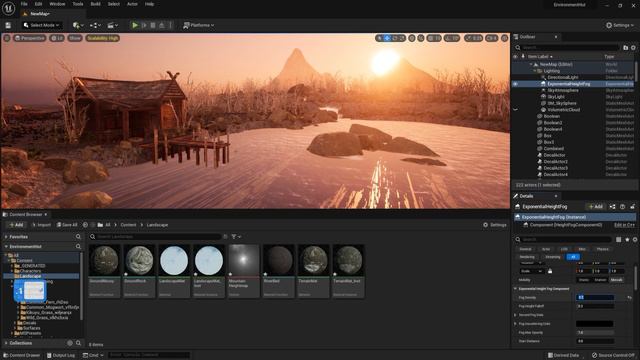Image resolution: width=640 pixels, height=360 pixels.
Task: Click the Unreal Engine logo icon
Action: tap(8, 8)
